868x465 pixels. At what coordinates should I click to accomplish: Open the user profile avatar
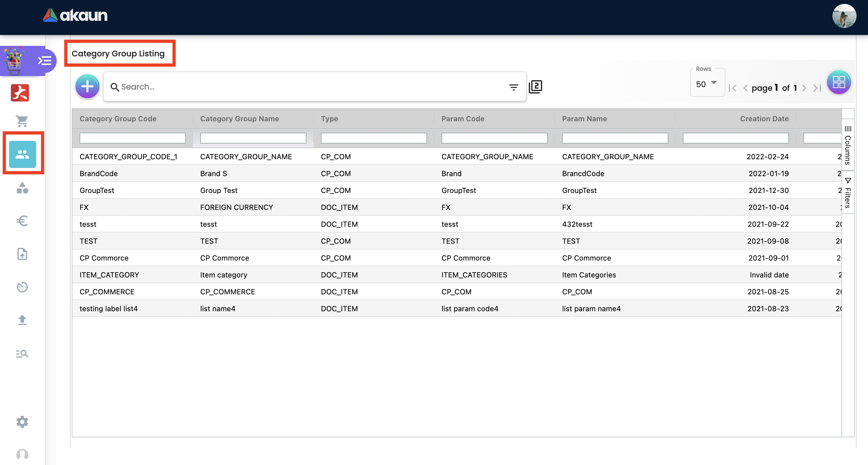point(844,16)
